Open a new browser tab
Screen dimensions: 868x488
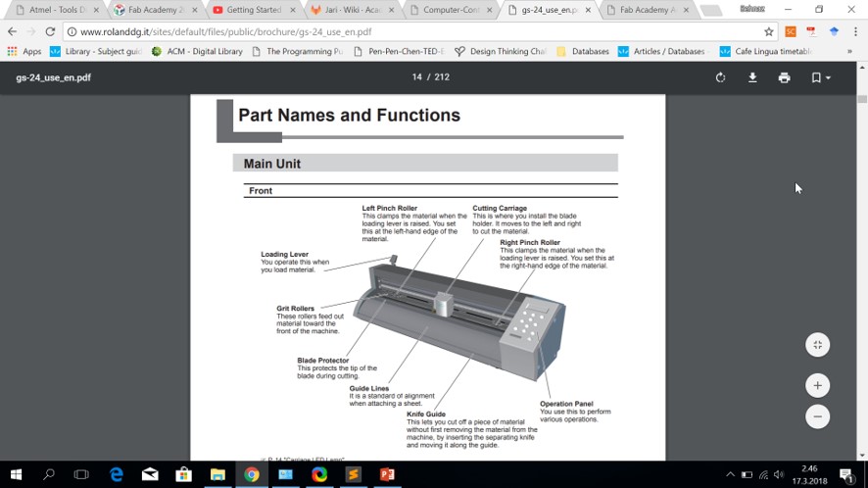coord(711,10)
